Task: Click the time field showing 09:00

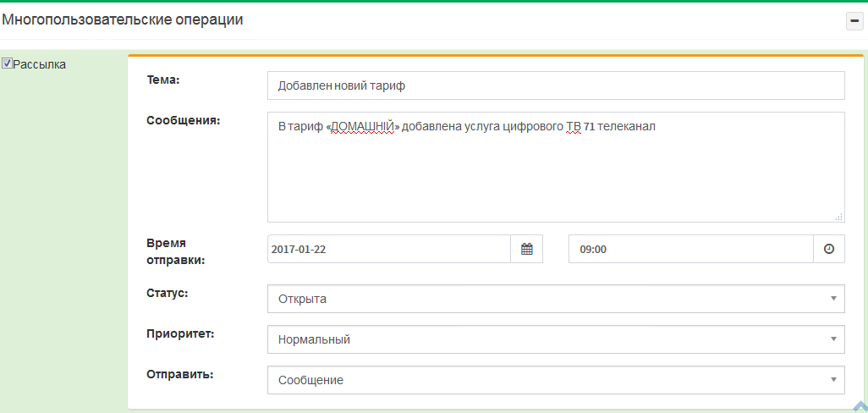Action: [690, 250]
